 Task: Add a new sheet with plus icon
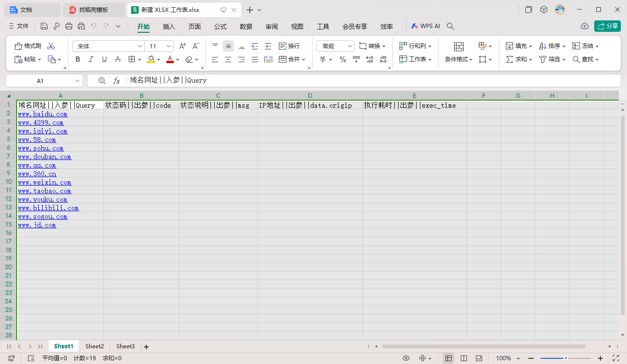(146, 347)
